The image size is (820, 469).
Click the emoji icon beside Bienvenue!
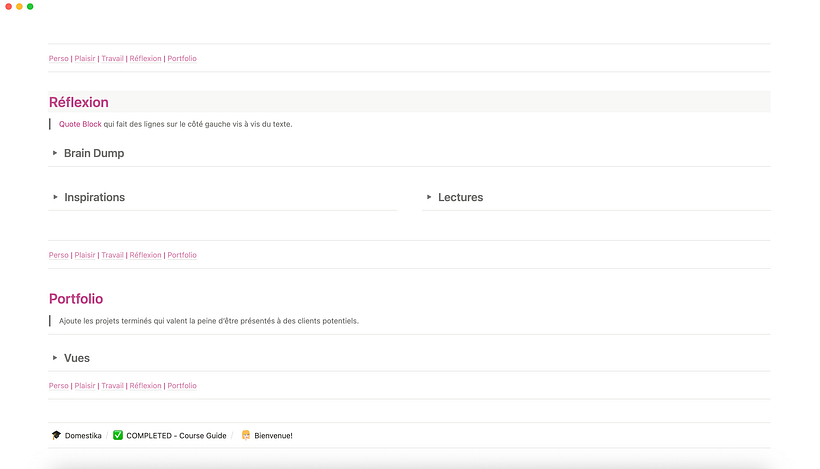click(x=246, y=436)
